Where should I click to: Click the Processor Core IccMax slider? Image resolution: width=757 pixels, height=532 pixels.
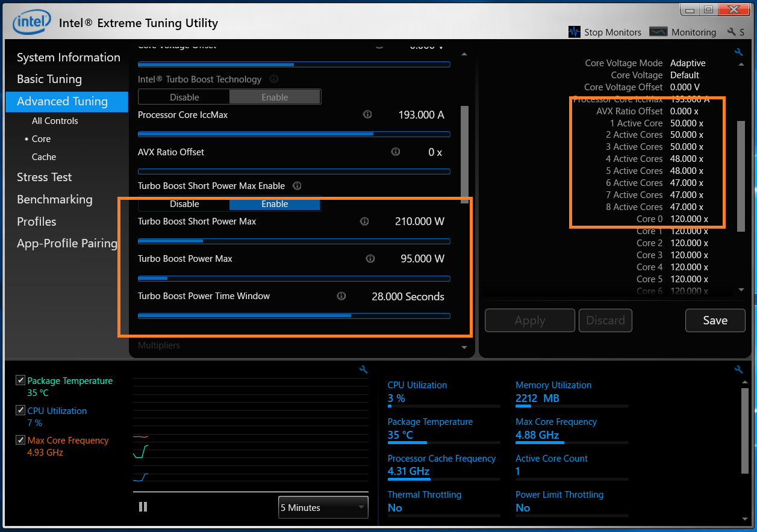point(294,134)
